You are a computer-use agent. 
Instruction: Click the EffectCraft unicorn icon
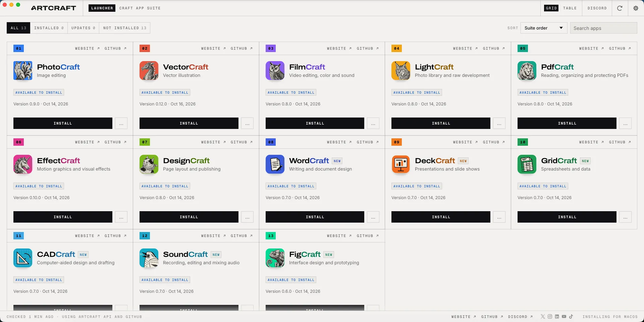pyautogui.click(x=23, y=164)
